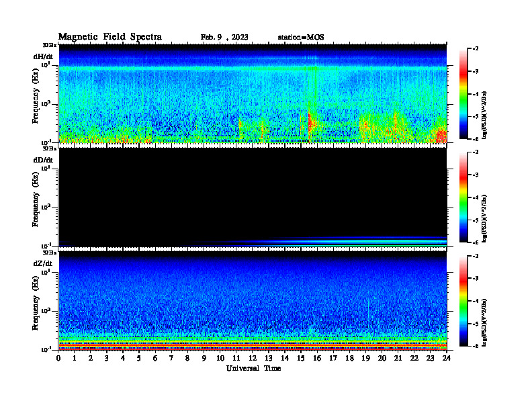Viewport: 532px width, 411px height.
Task: Click hour 5 on the Universal Time axis
Action: (139, 359)
